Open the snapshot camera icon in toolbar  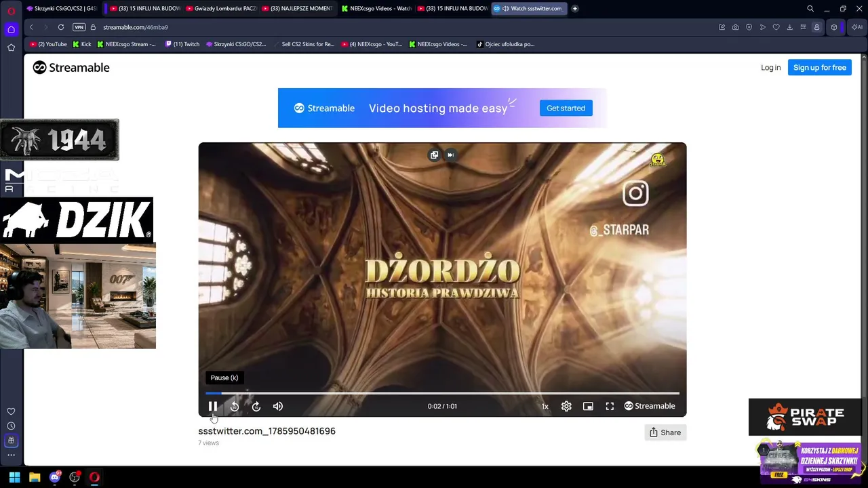(736, 27)
